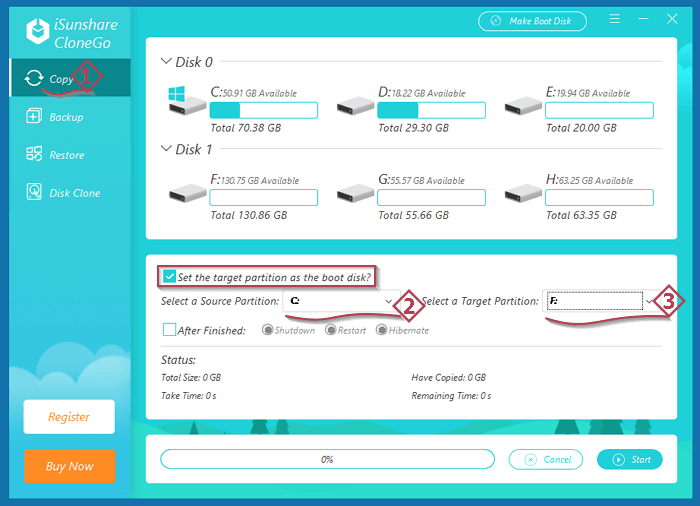Collapse the Disk 0 section
This screenshot has height=506, width=700.
coord(166,61)
